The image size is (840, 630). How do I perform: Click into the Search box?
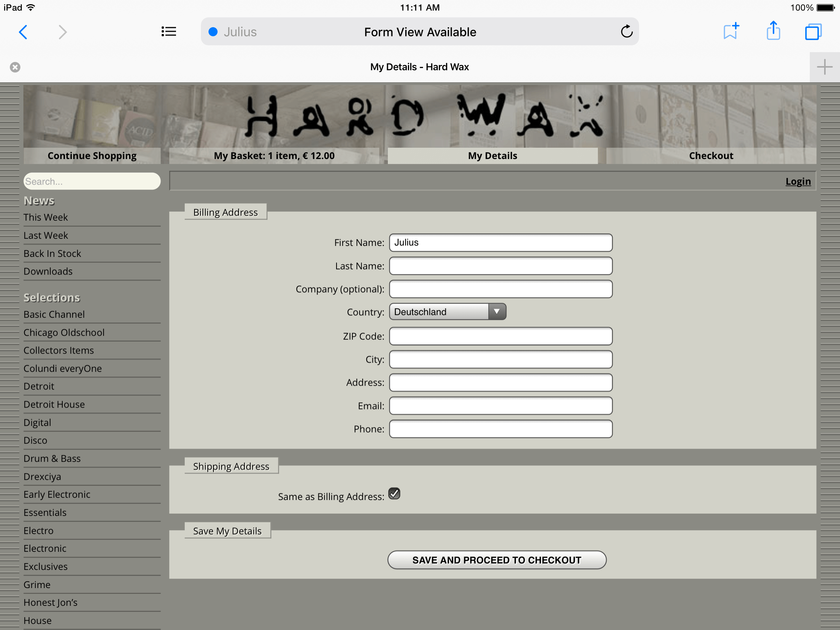(x=92, y=182)
